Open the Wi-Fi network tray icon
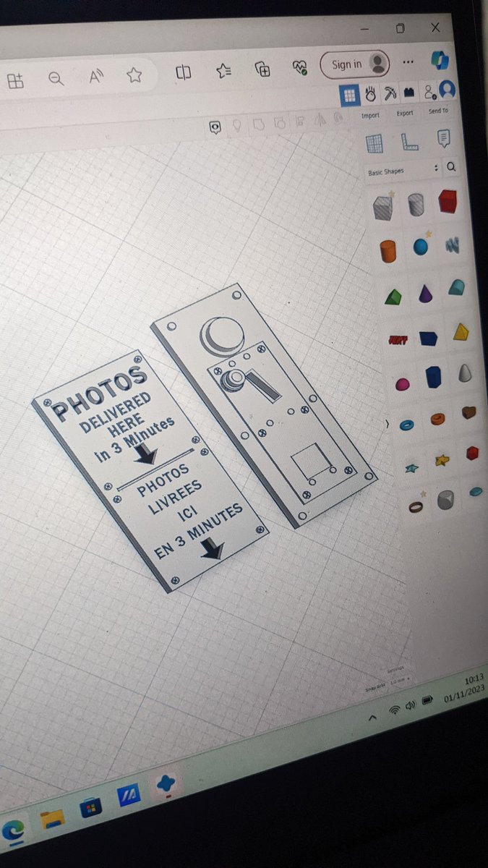The image size is (488, 868). pos(394,710)
